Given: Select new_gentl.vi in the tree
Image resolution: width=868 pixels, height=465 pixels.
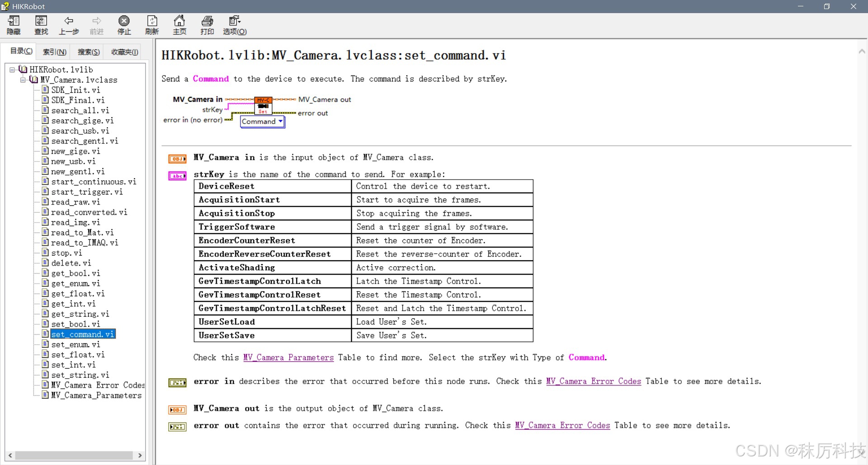Looking at the screenshot, I should pos(78,171).
